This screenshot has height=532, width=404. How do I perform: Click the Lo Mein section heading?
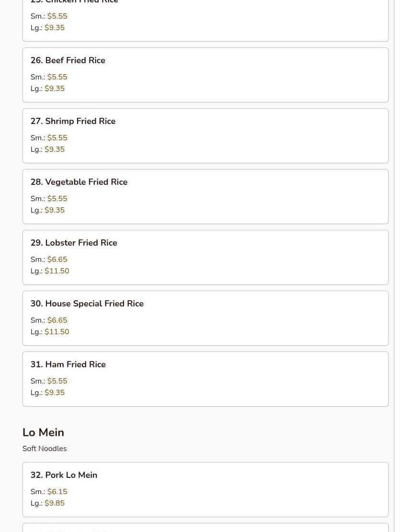43,432
